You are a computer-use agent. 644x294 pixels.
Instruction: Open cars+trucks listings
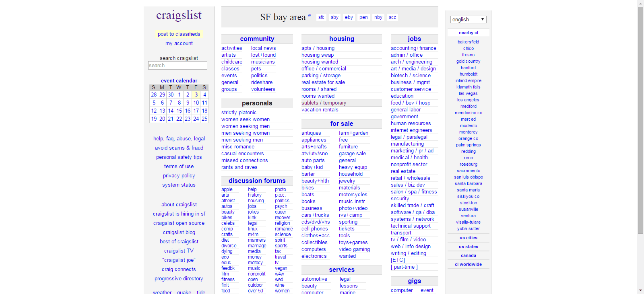click(315, 215)
